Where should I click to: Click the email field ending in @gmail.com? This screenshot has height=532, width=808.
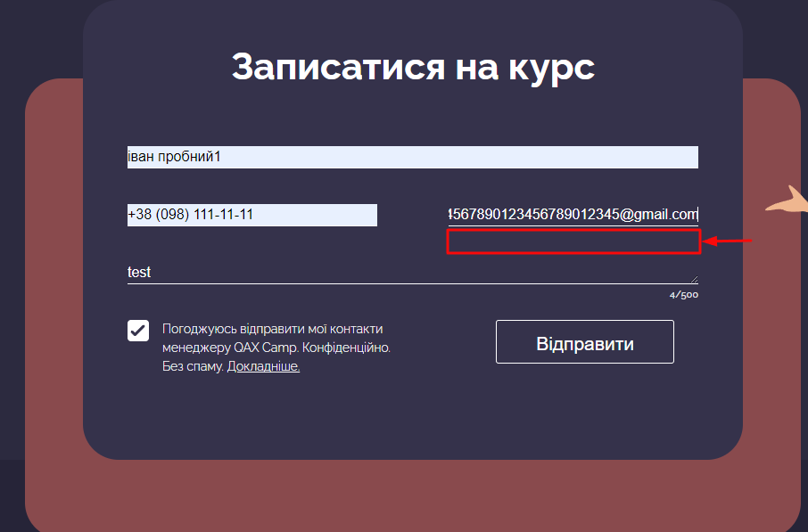pos(573,215)
